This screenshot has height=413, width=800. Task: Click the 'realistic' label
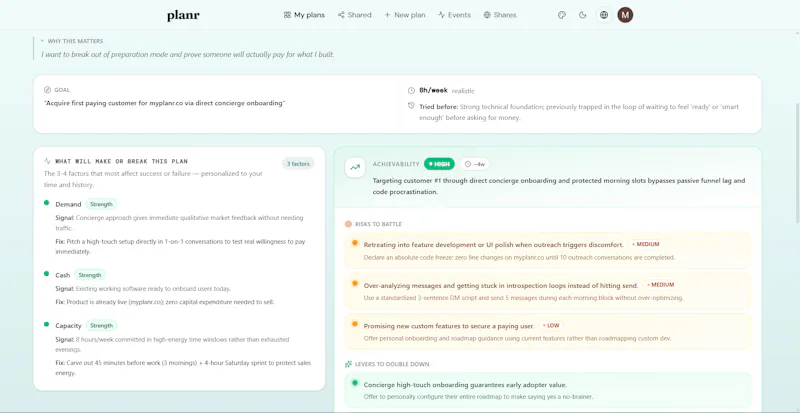tap(463, 91)
